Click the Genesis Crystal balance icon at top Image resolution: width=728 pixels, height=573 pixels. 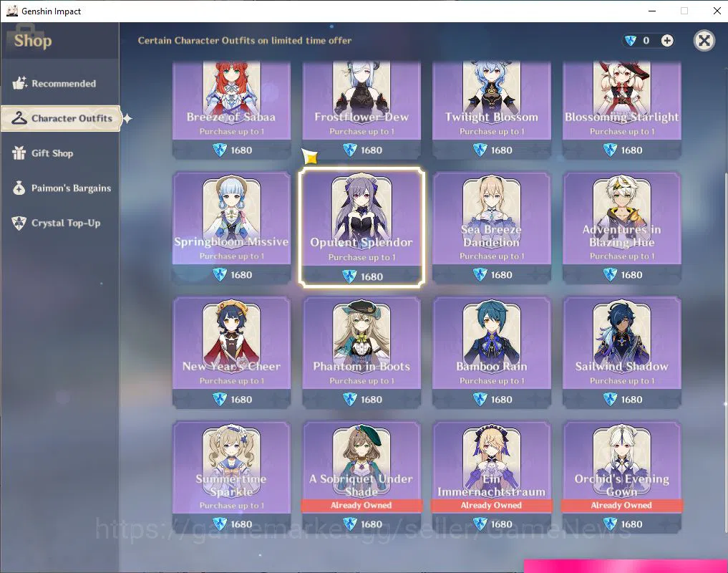[631, 41]
